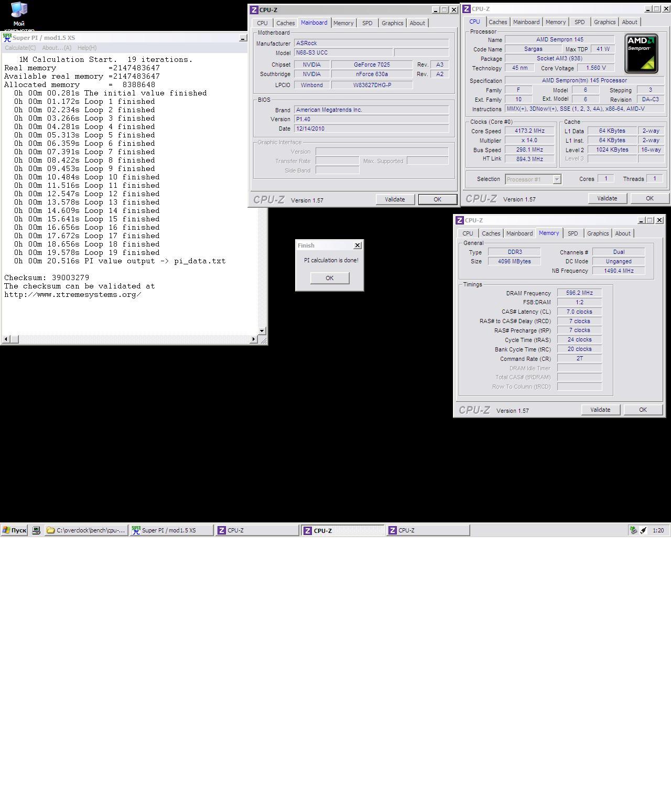Activate the highlighted CPU-Z taskbar button
Image resolution: width=671 pixels, height=812 pixels.
pos(343,530)
